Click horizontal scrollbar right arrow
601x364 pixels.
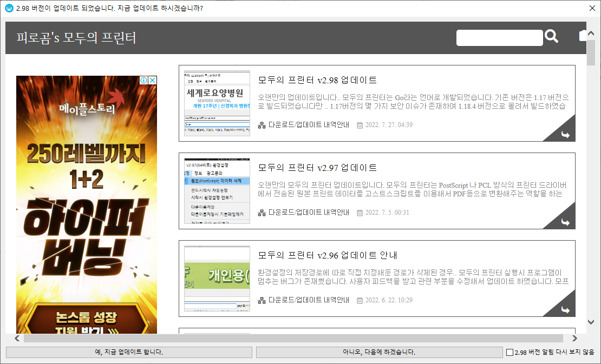point(574,339)
